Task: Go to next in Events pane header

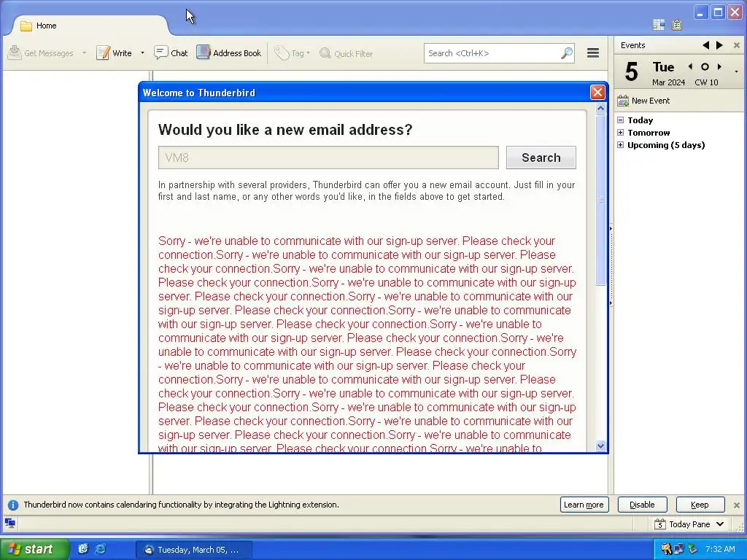Action: tap(720, 45)
